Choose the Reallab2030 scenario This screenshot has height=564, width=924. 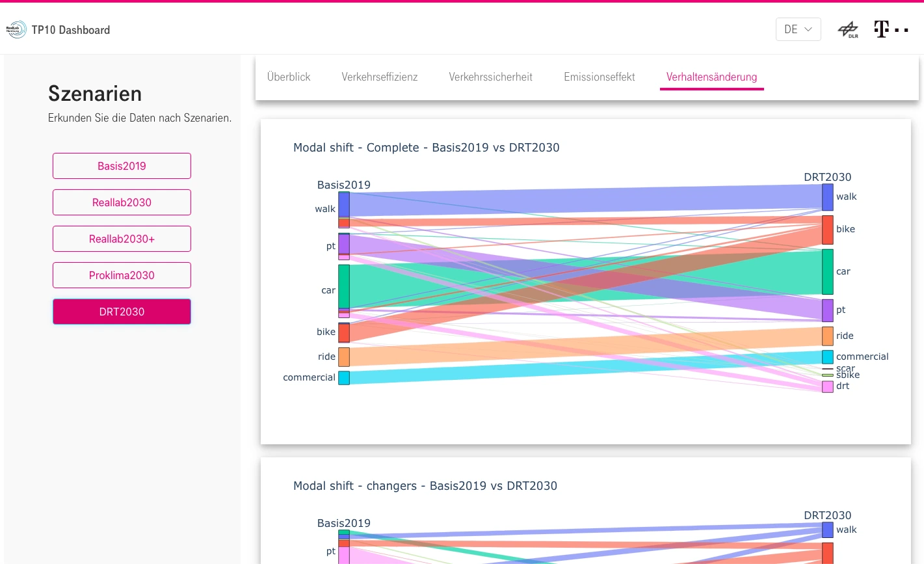(x=122, y=202)
